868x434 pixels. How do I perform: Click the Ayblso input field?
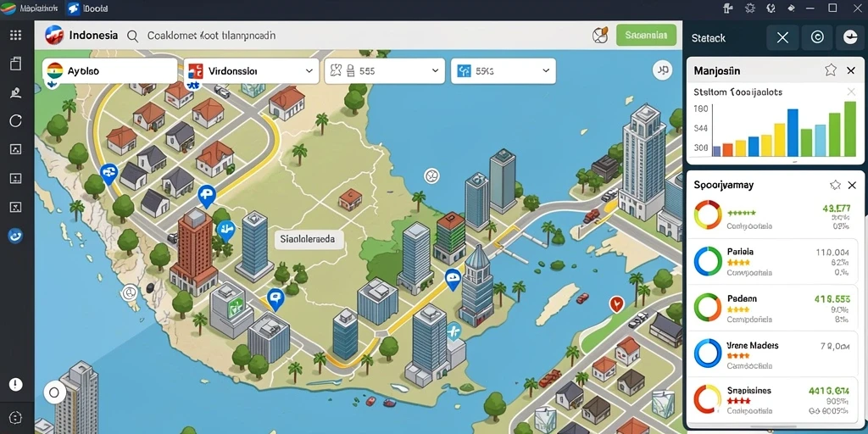point(109,71)
